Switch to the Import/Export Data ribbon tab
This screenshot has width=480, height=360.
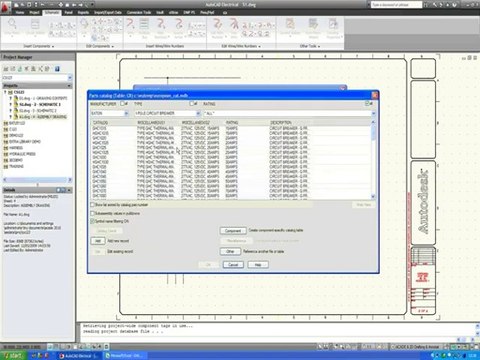[108, 13]
